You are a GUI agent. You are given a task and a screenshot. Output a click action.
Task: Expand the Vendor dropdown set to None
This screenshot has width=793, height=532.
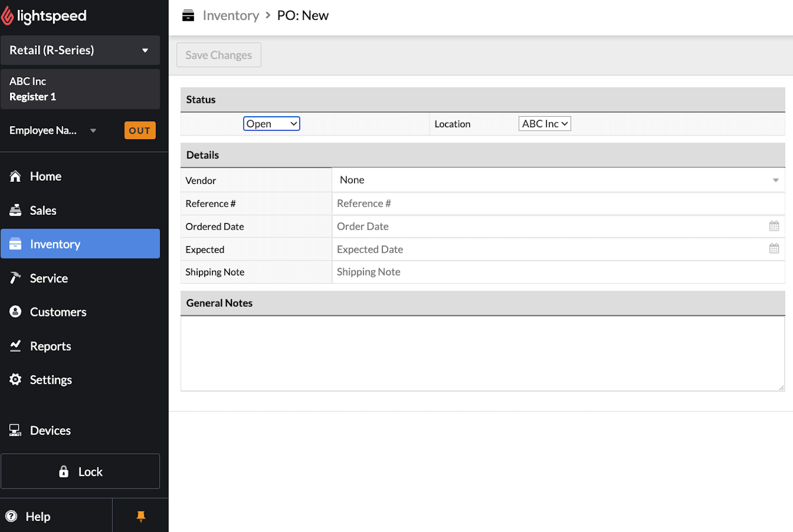tap(558, 180)
